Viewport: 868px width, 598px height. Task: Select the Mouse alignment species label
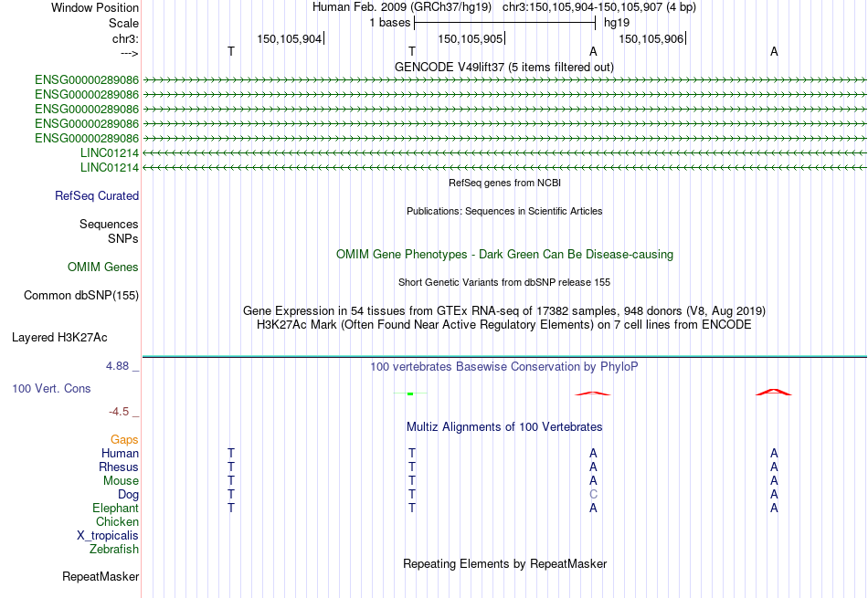click(x=121, y=481)
